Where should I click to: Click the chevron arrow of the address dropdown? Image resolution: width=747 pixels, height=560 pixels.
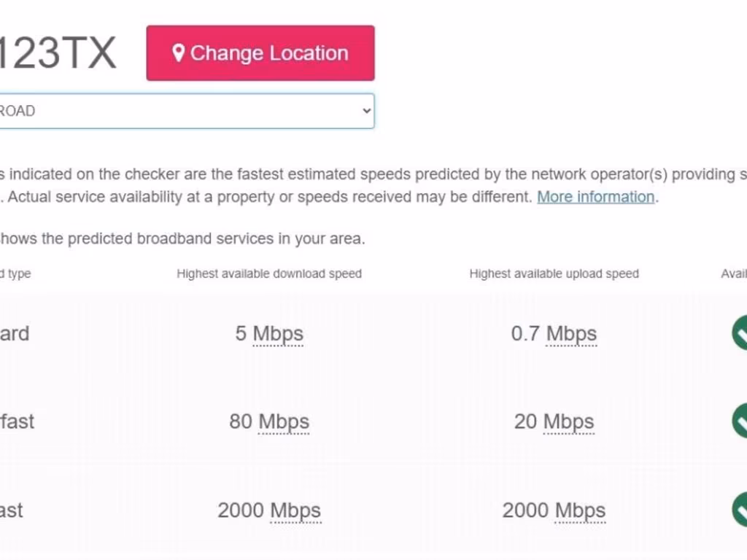click(366, 111)
